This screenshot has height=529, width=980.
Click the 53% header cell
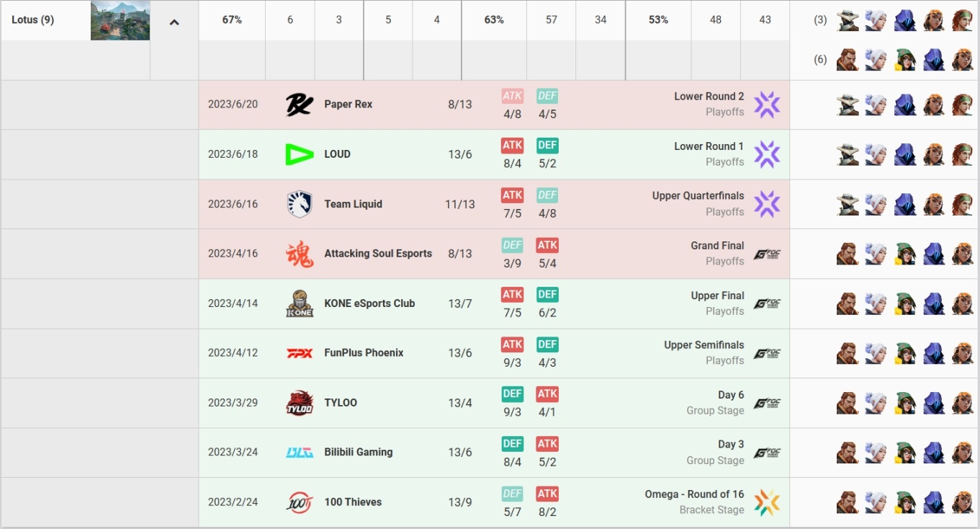click(x=658, y=20)
